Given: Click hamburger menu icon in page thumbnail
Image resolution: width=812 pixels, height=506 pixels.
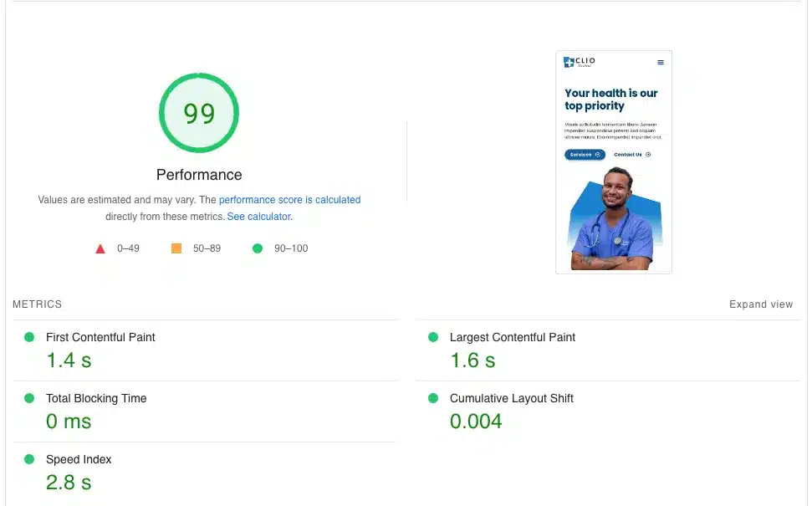Looking at the screenshot, I should point(661,63).
